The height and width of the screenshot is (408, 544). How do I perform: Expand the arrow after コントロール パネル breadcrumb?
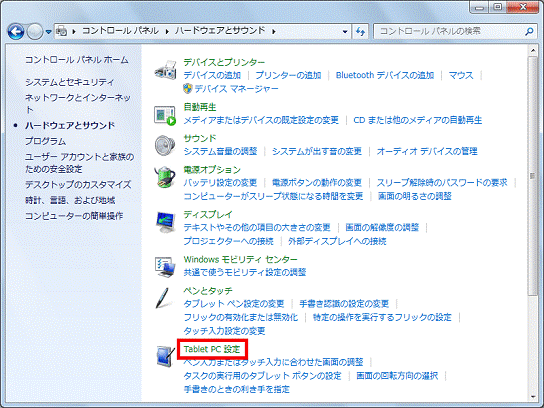tap(167, 32)
